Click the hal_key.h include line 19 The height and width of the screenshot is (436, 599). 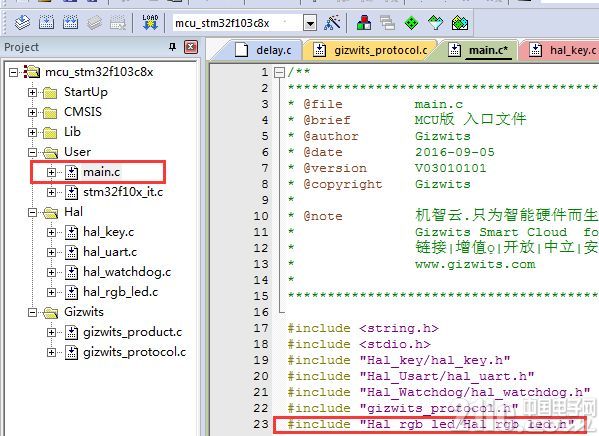(399, 360)
